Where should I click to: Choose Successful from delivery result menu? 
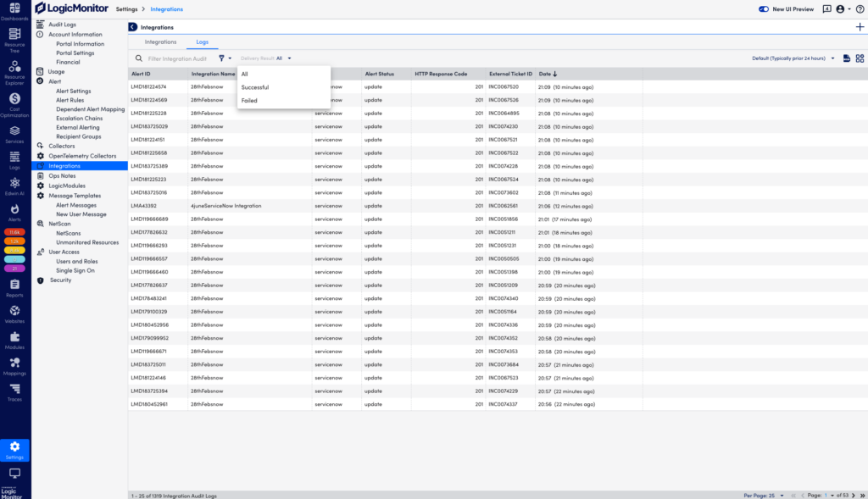[x=255, y=87]
